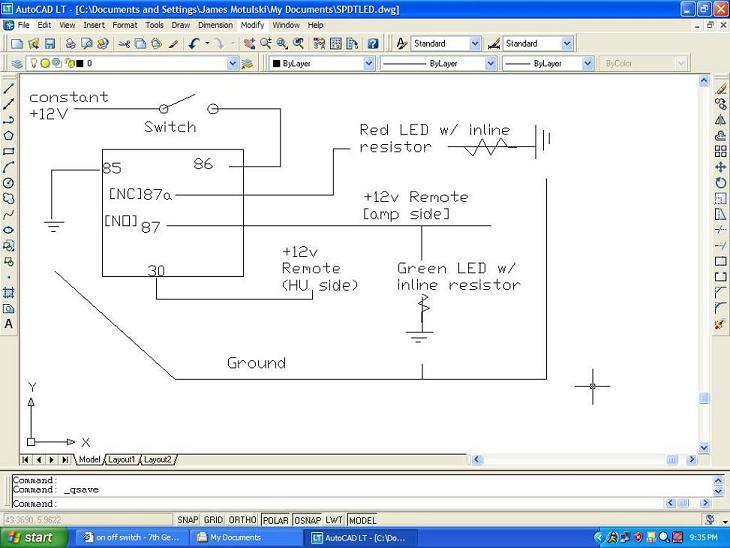The image size is (730, 548).
Task: Toggle ORTHO mode in status bar
Action: [243, 520]
